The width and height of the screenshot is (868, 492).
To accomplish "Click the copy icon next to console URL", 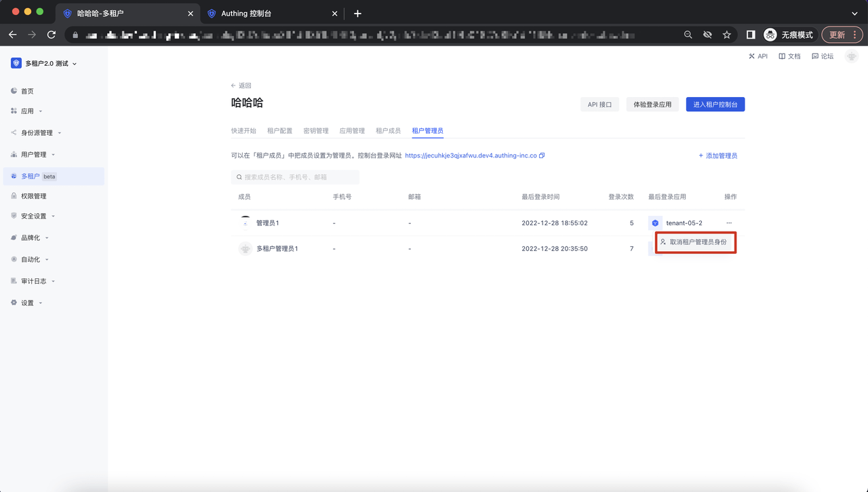I will point(542,155).
